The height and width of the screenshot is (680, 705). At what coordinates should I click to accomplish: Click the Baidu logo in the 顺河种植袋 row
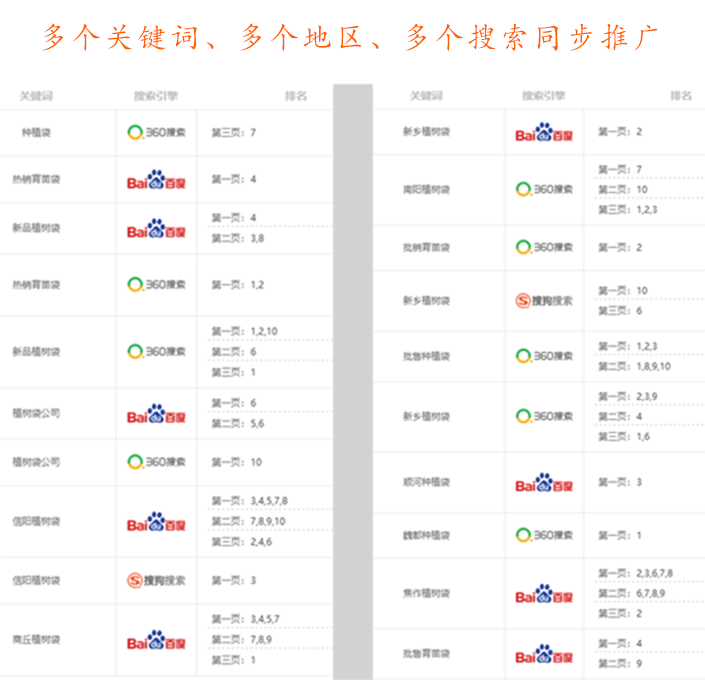point(544,483)
